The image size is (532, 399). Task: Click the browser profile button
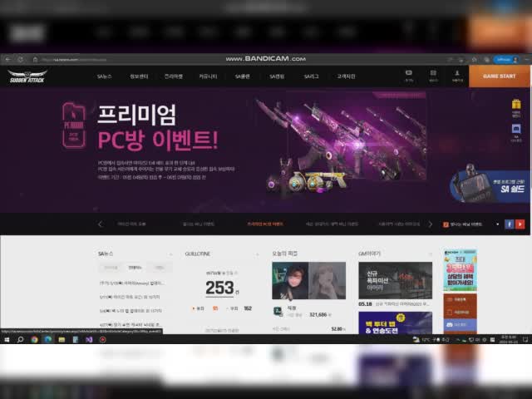pos(506,59)
